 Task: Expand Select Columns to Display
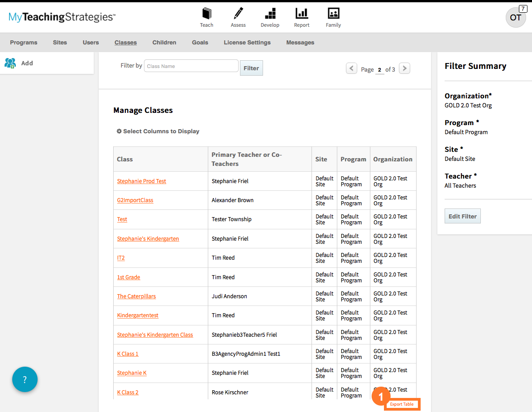[158, 131]
